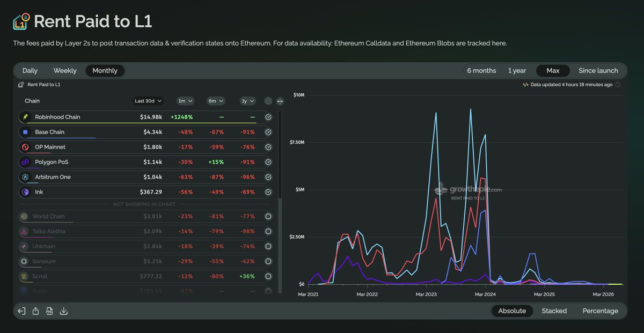Click Robinhood Chain name text
644x333 pixels.
click(x=57, y=117)
